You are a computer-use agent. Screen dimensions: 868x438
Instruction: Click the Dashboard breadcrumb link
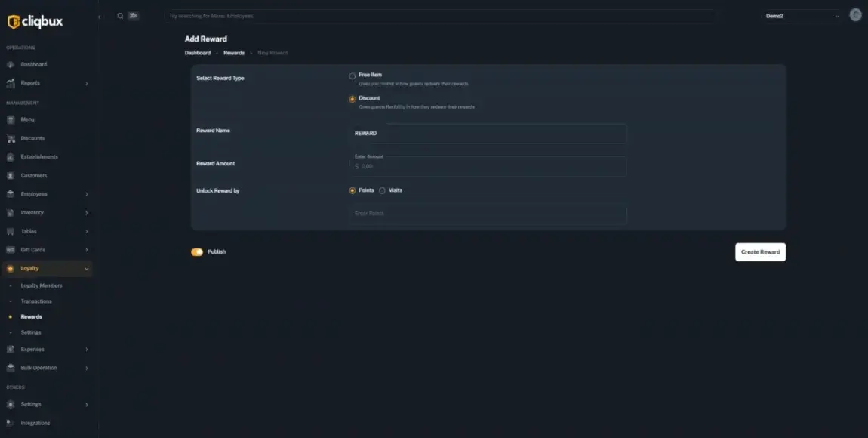tap(198, 53)
